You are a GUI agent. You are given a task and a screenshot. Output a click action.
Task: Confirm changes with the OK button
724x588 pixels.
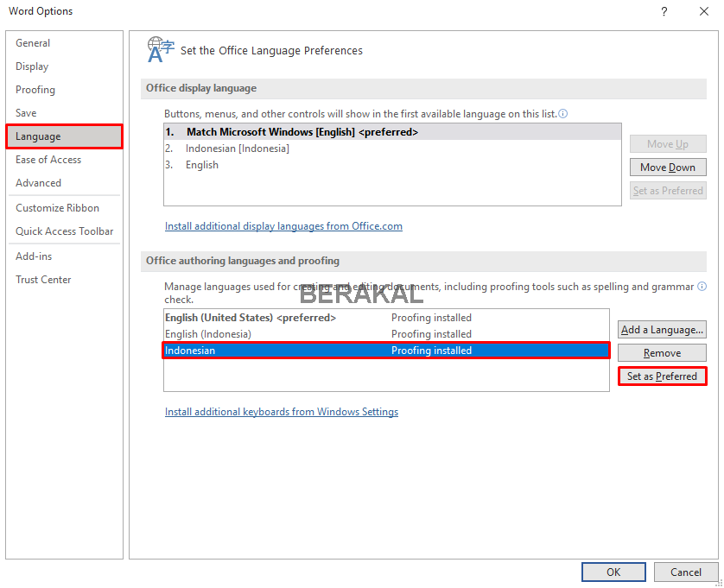(613, 572)
